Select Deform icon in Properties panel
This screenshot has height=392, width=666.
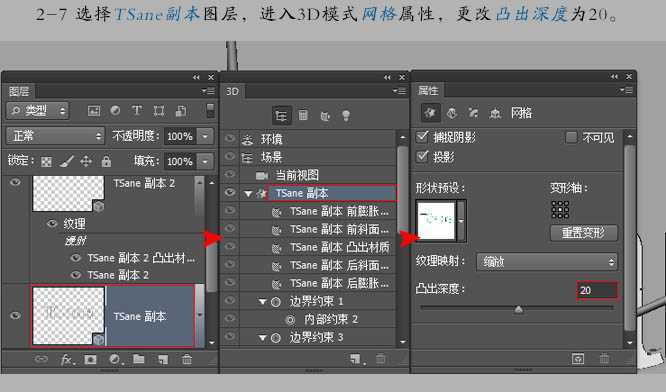tap(452, 113)
